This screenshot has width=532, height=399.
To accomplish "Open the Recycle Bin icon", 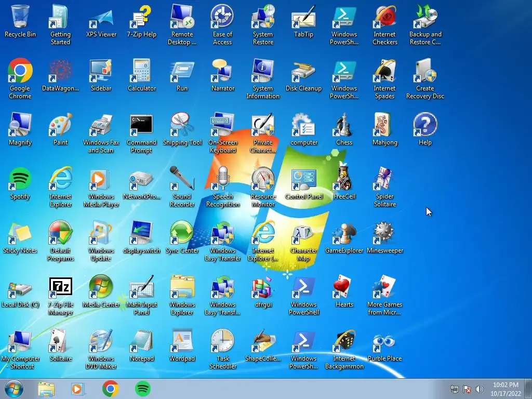I will click(x=20, y=21).
